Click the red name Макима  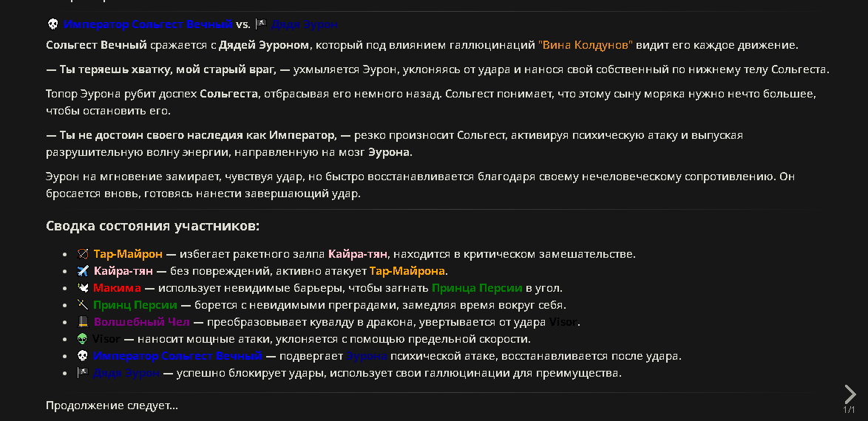pyautogui.click(x=117, y=288)
